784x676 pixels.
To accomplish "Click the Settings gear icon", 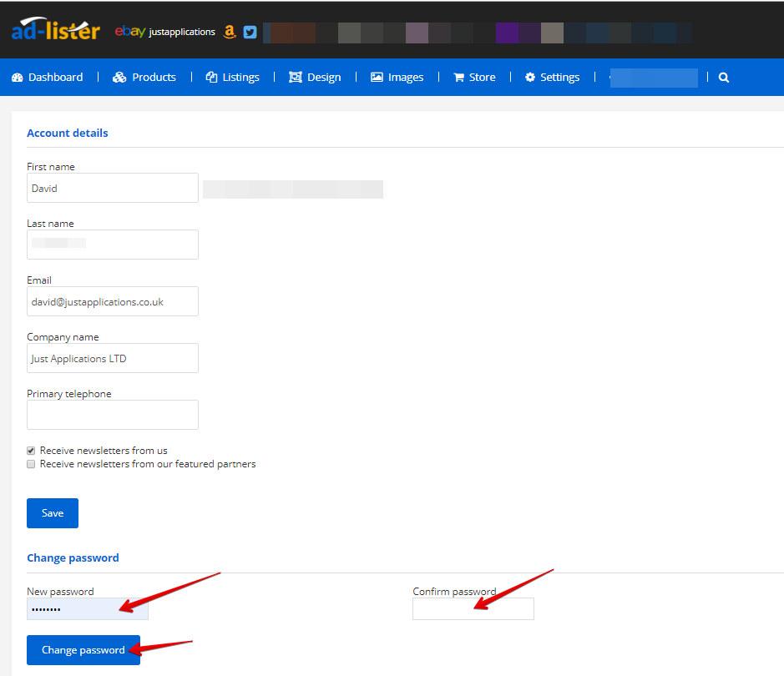I will coord(530,78).
